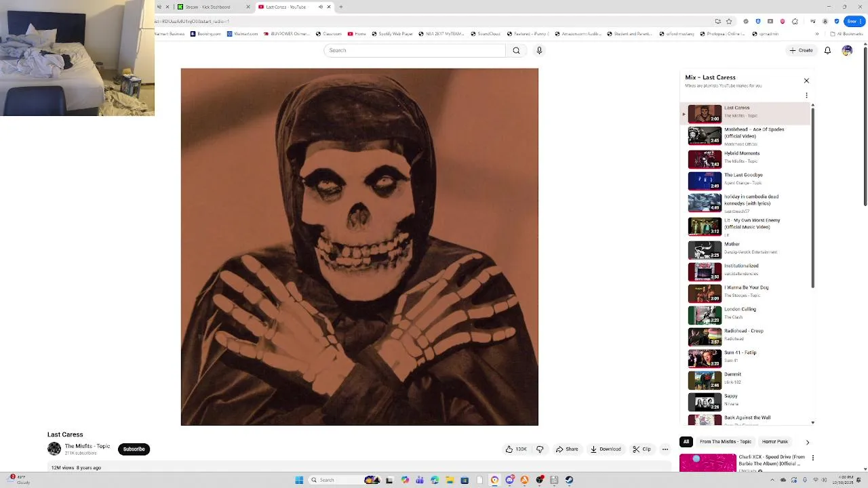
Task: Switch to Stream - Kick Dashboard tab
Action: click(213, 7)
